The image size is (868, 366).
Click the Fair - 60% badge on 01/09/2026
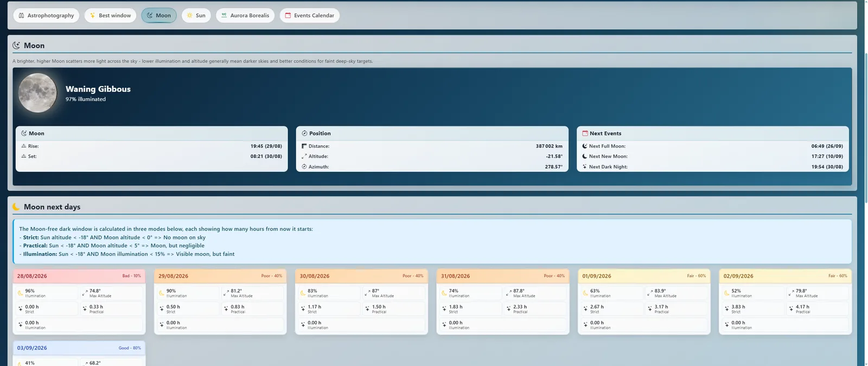point(697,276)
